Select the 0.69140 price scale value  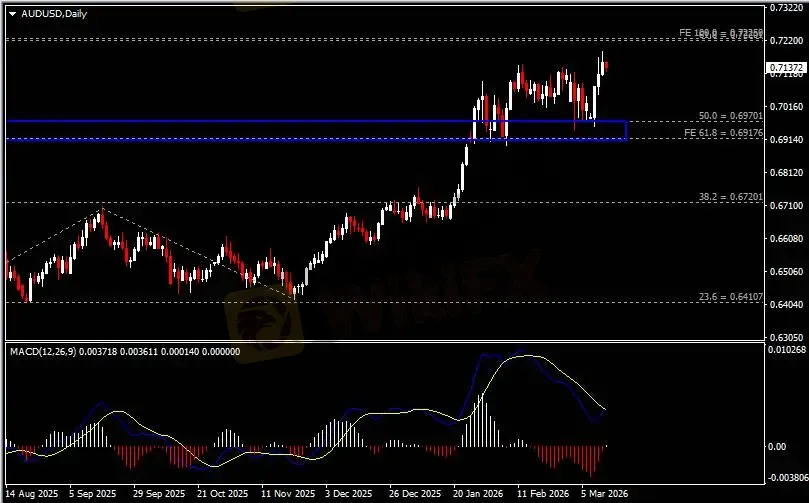point(786,139)
